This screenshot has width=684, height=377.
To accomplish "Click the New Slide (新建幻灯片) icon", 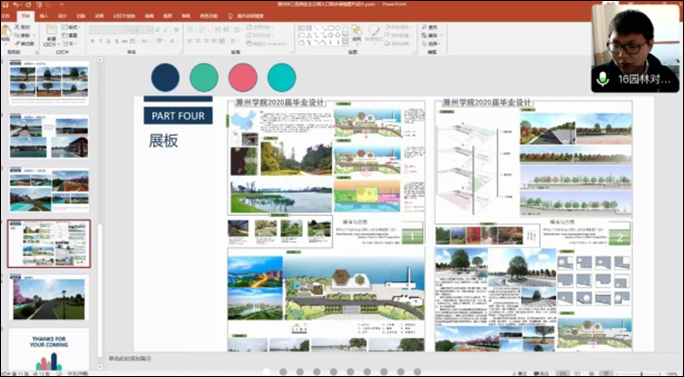I will coord(51,31).
